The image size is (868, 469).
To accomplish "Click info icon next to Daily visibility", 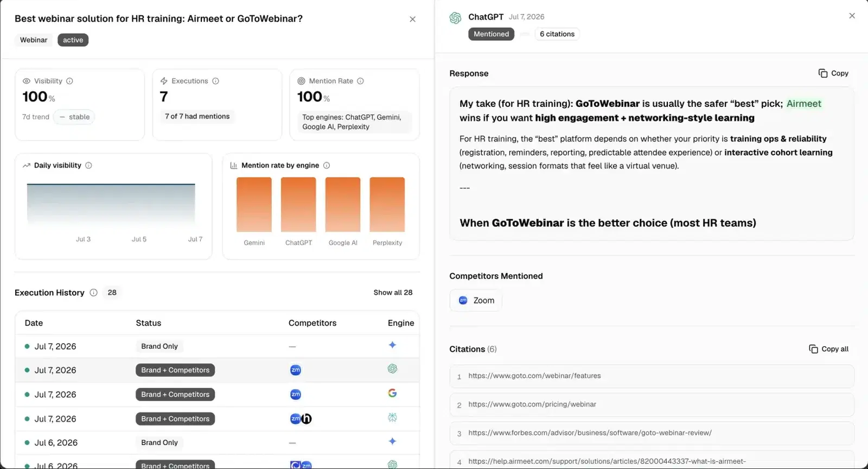I will point(88,166).
